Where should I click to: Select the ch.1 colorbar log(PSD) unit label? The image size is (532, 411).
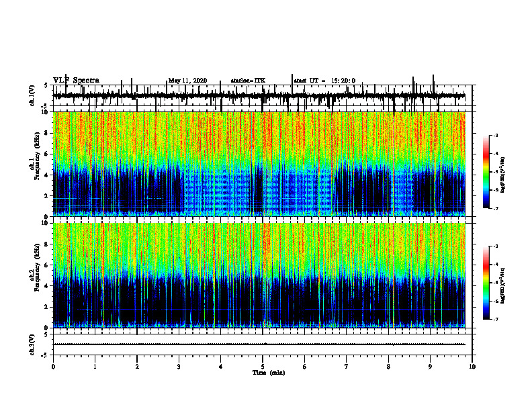coord(503,175)
